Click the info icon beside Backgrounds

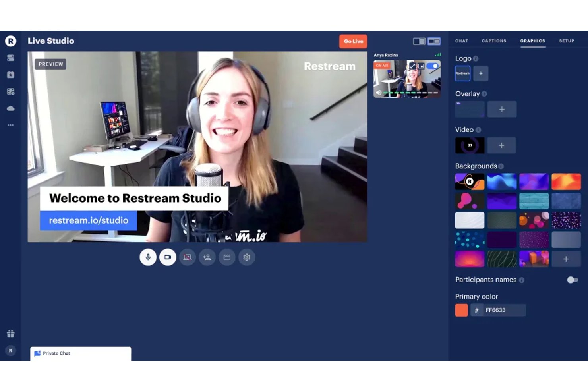[x=501, y=166]
